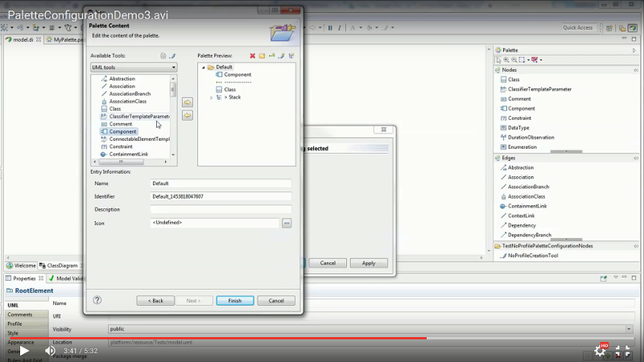Add selected tool with right yellow arrow
The height and width of the screenshot is (362, 644).
tap(188, 102)
